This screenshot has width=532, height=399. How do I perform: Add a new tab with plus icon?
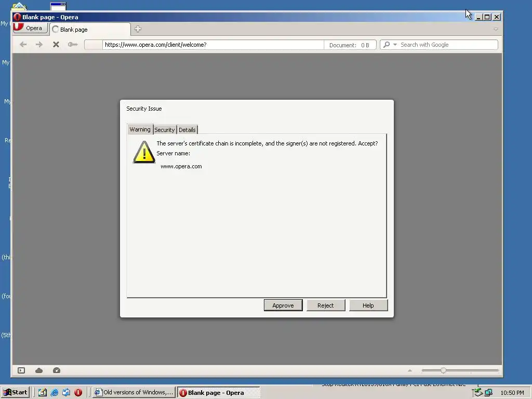(x=138, y=29)
